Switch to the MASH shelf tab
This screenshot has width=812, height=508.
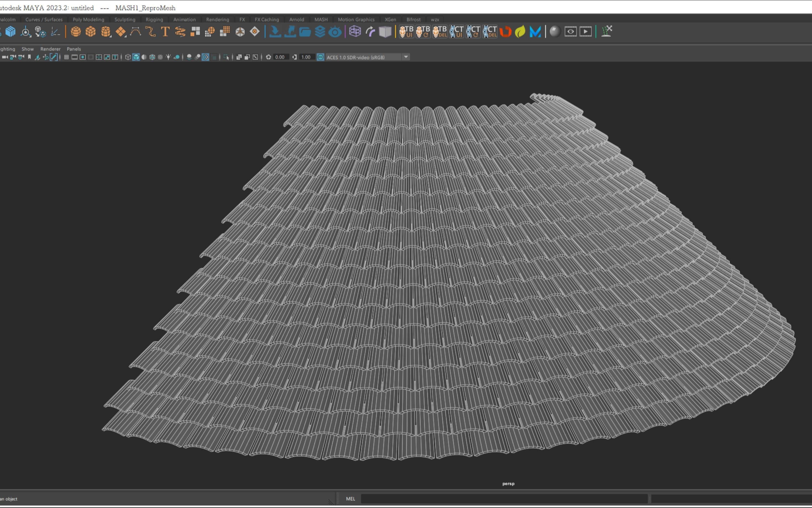tap(321, 20)
